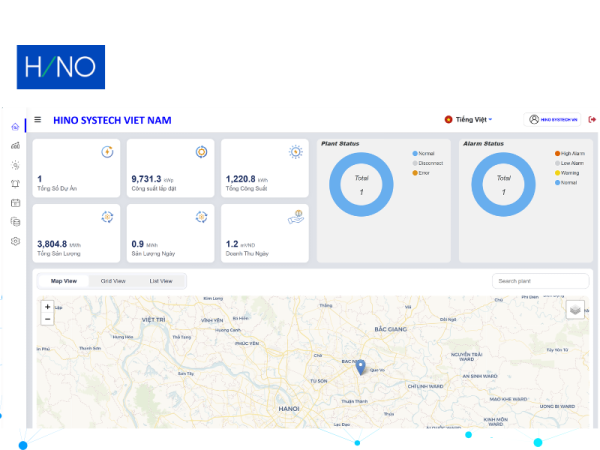
Task: Click the Plant Status heading
Action: [340, 143]
